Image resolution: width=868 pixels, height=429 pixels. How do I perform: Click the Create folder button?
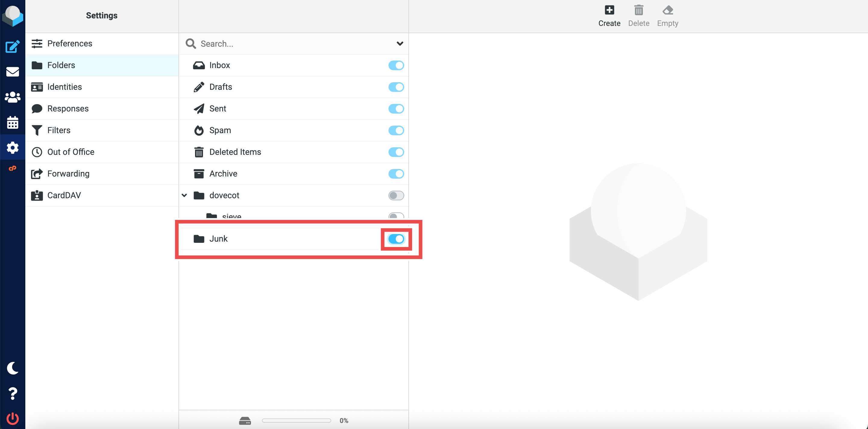click(609, 15)
